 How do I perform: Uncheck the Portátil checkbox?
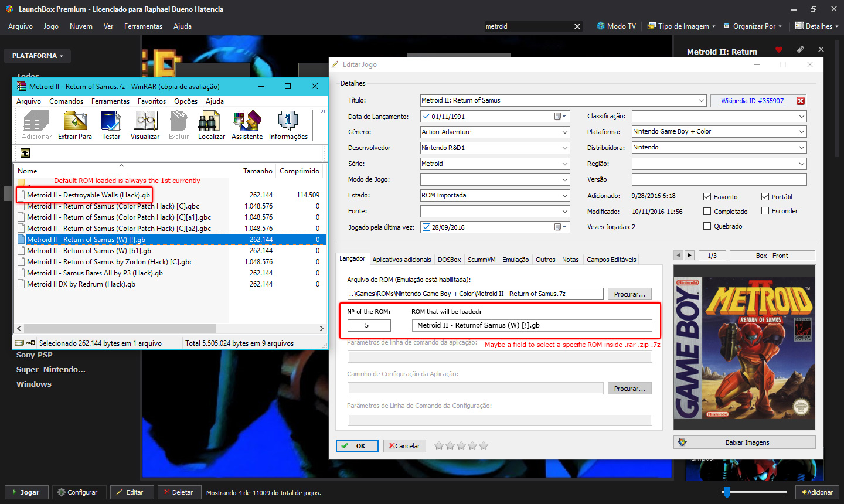[x=765, y=197]
